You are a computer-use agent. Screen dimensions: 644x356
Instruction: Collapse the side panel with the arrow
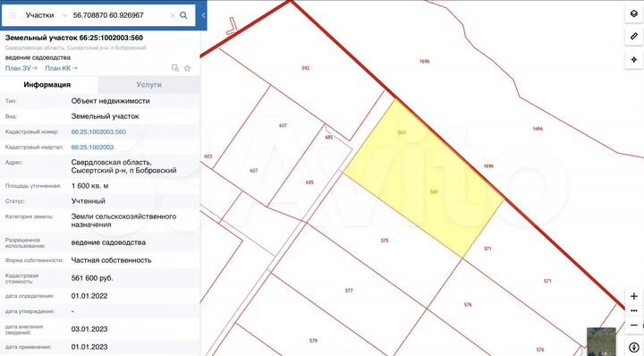click(203, 15)
